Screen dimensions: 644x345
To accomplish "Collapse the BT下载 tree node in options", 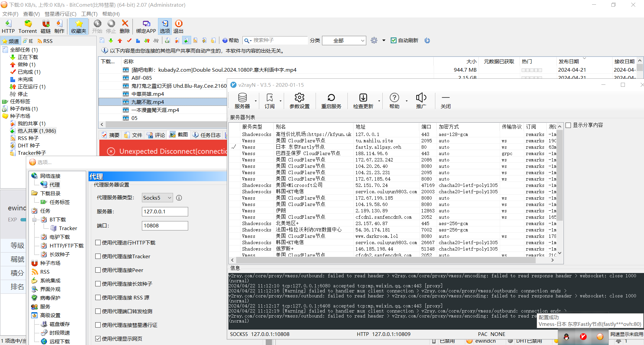I will [34, 220].
